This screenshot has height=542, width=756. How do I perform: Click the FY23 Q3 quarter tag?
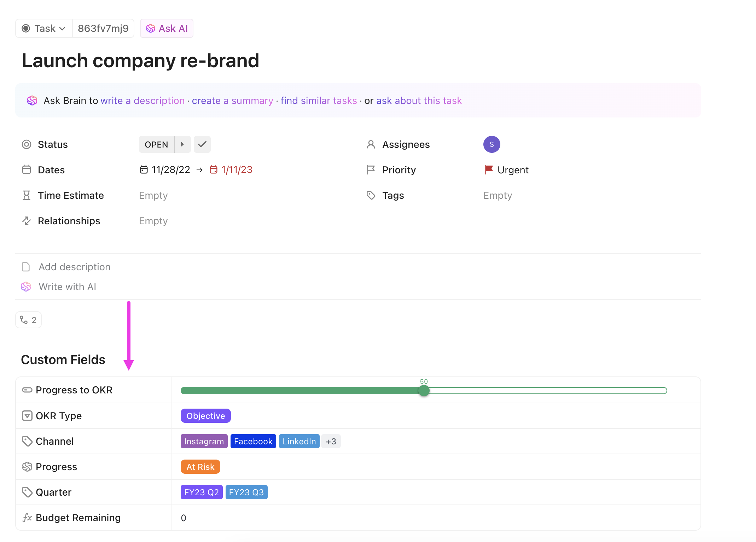pyautogui.click(x=246, y=492)
